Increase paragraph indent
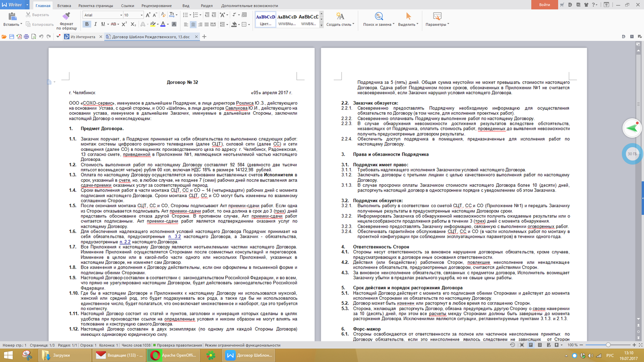The width and height of the screenshot is (644, 362). point(214,15)
